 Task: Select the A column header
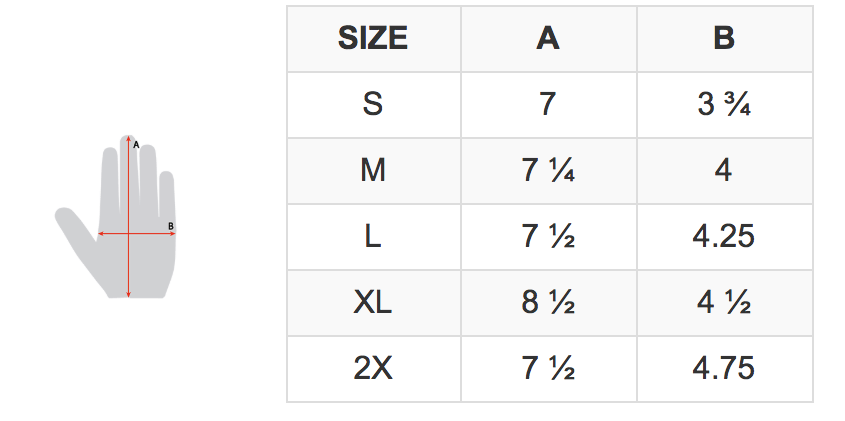(x=548, y=39)
